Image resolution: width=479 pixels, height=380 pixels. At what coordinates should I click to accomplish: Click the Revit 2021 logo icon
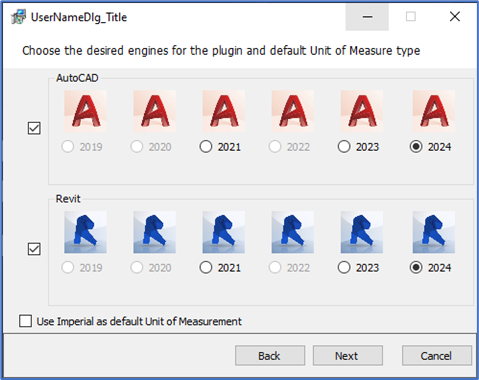pos(224,232)
